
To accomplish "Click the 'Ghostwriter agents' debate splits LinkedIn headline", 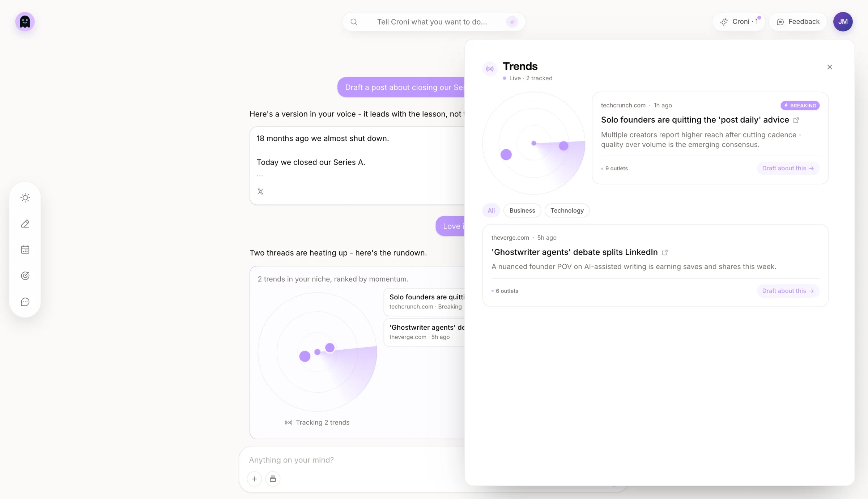I will (574, 252).
